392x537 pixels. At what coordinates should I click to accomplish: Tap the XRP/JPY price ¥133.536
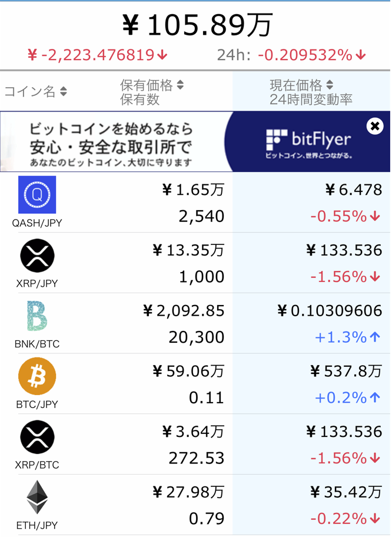tap(344, 250)
